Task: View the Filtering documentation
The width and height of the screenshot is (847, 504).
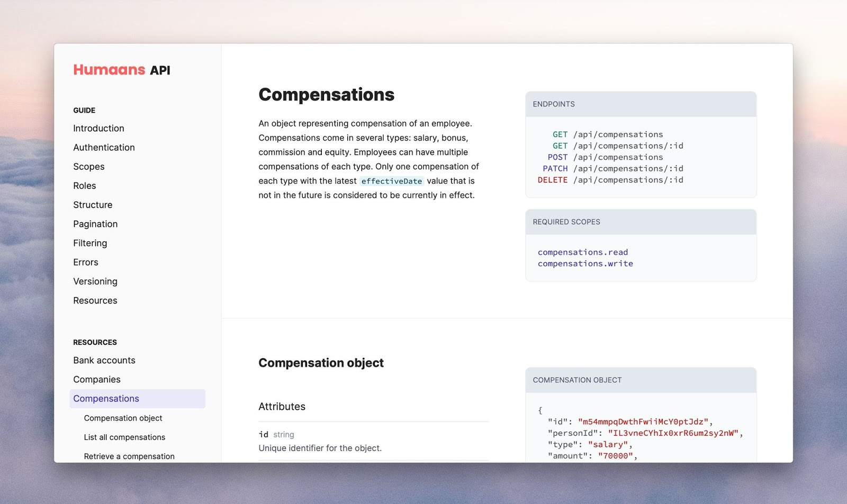Action: 90,243
